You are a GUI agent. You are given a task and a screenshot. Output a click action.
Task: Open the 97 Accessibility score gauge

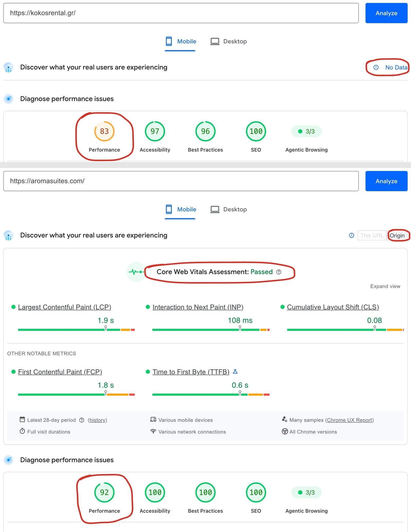pos(155,131)
